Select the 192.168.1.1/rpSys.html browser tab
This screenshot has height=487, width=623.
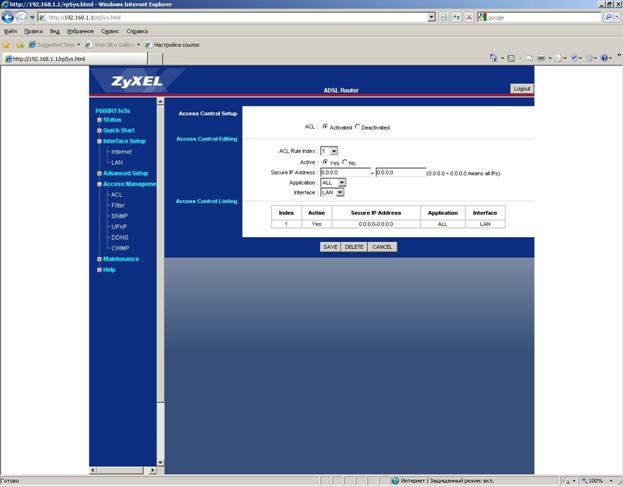[74, 59]
